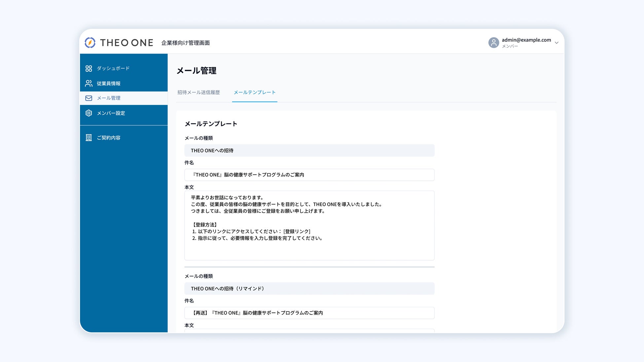Click the THEO ONE wordmark text
644x362 pixels.
tap(126, 43)
